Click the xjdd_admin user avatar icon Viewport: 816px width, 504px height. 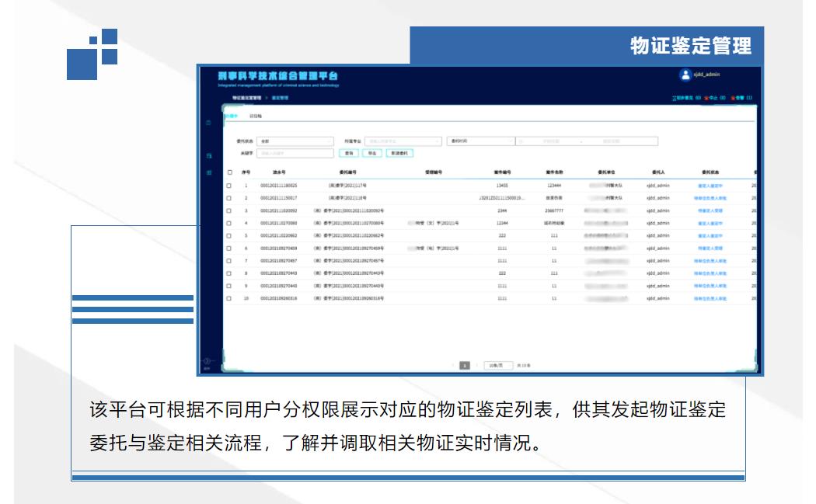[x=685, y=74]
